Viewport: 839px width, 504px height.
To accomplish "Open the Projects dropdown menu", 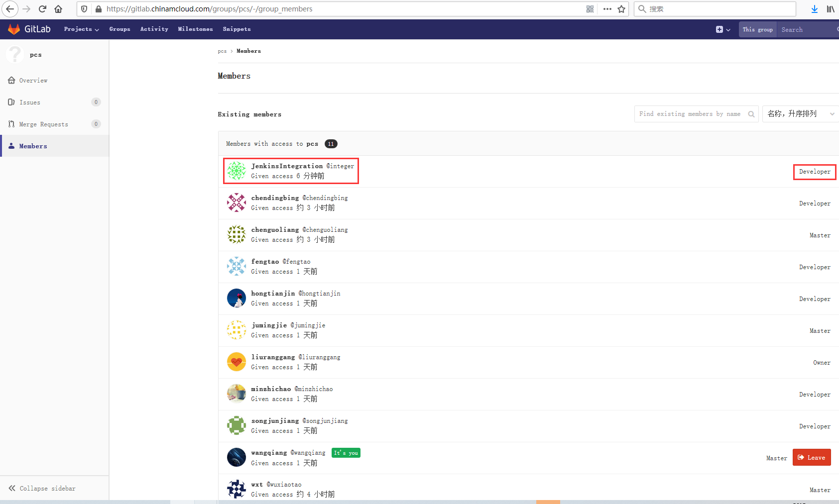I will pyautogui.click(x=81, y=29).
